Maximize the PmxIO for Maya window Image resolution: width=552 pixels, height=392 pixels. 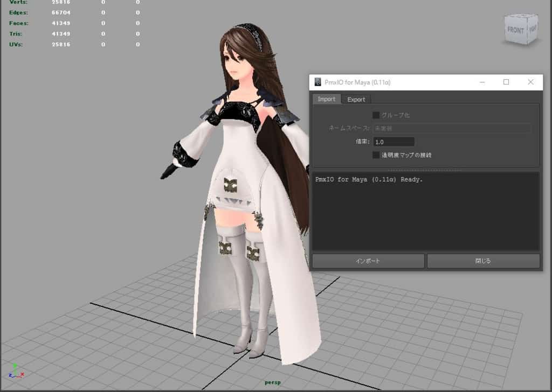(x=506, y=82)
